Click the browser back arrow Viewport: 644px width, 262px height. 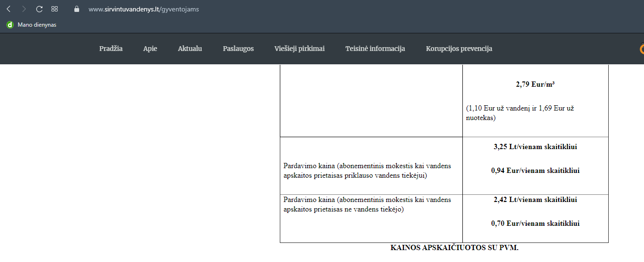point(9,9)
